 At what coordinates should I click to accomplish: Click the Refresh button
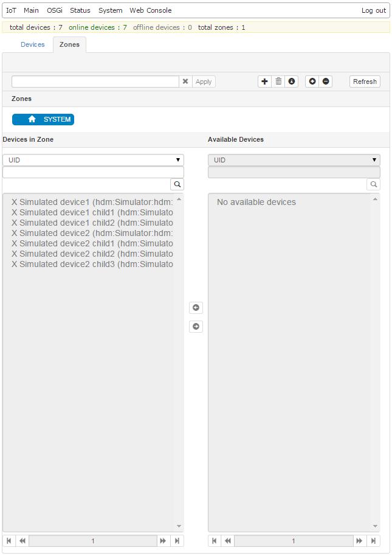[x=365, y=82]
